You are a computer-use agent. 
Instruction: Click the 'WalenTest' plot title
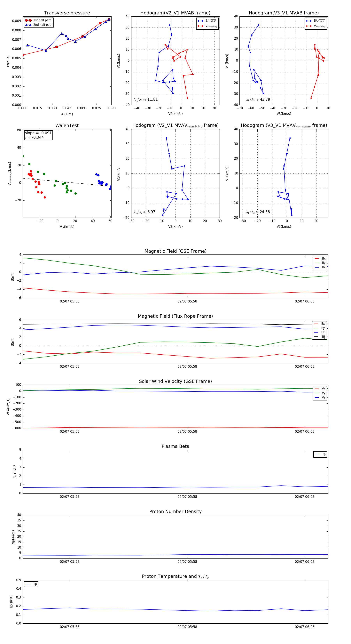coord(67,125)
